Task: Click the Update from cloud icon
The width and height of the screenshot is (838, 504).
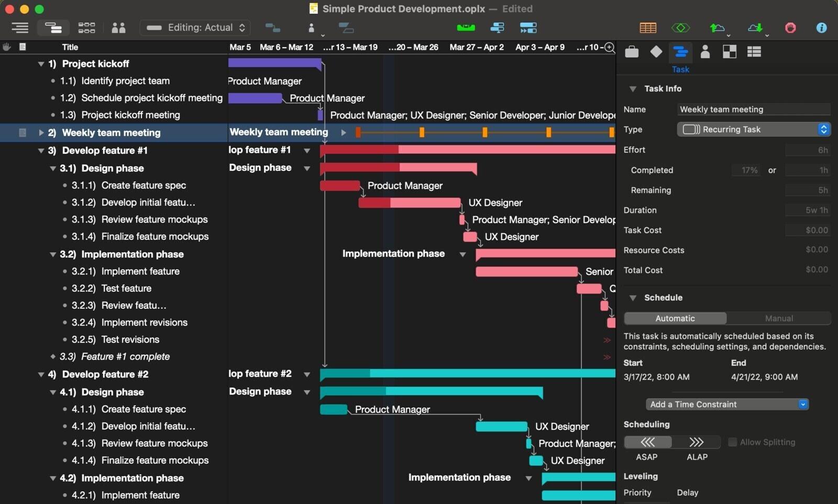Action: (x=755, y=28)
